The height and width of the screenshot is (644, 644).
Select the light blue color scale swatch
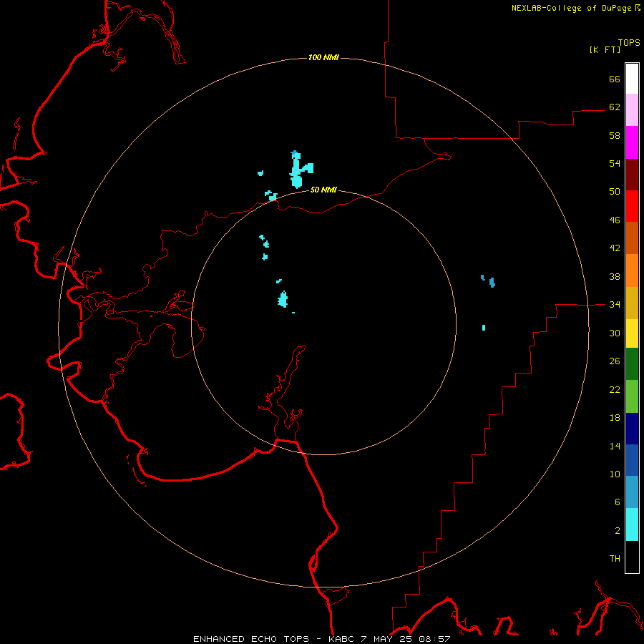(632, 492)
